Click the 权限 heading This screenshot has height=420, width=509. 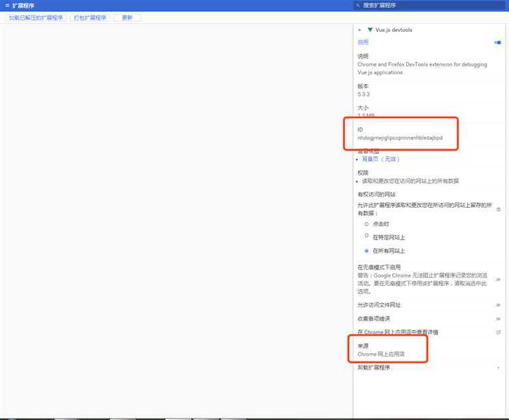pyautogui.click(x=363, y=173)
